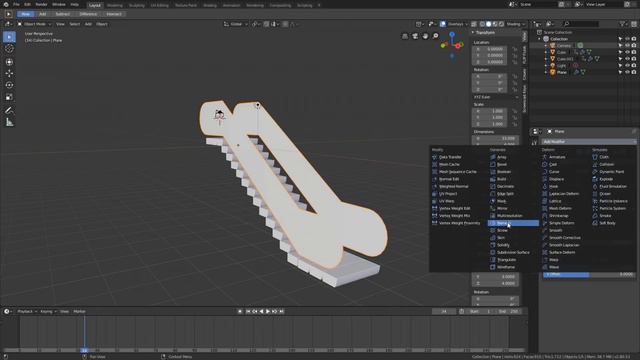Open the Window menu
The height and width of the screenshot is (360, 640).
[x=59, y=4]
